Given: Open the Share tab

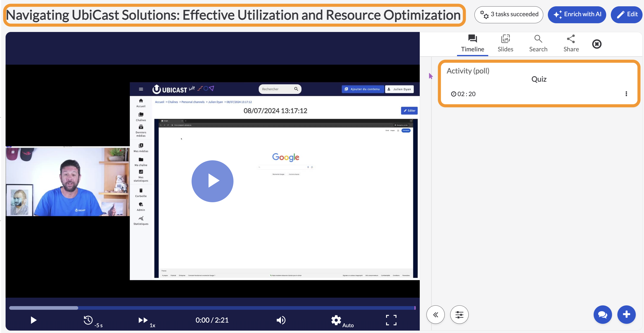Looking at the screenshot, I should tap(571, 44).
